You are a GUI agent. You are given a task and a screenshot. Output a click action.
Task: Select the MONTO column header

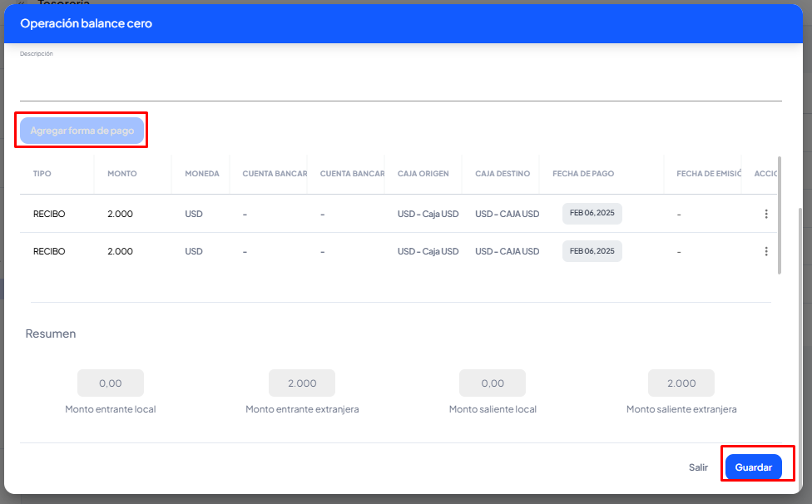click(x=122, y=174)
